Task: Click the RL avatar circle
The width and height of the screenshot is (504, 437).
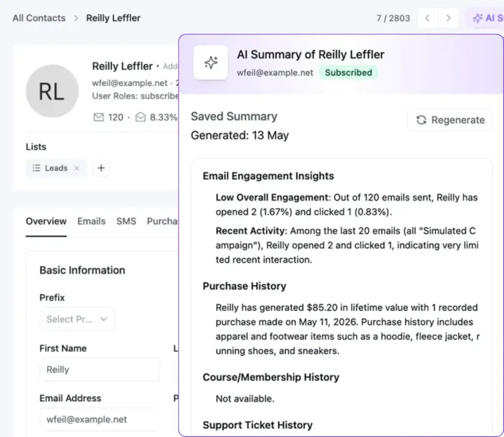Action: [x=52, y=91]
